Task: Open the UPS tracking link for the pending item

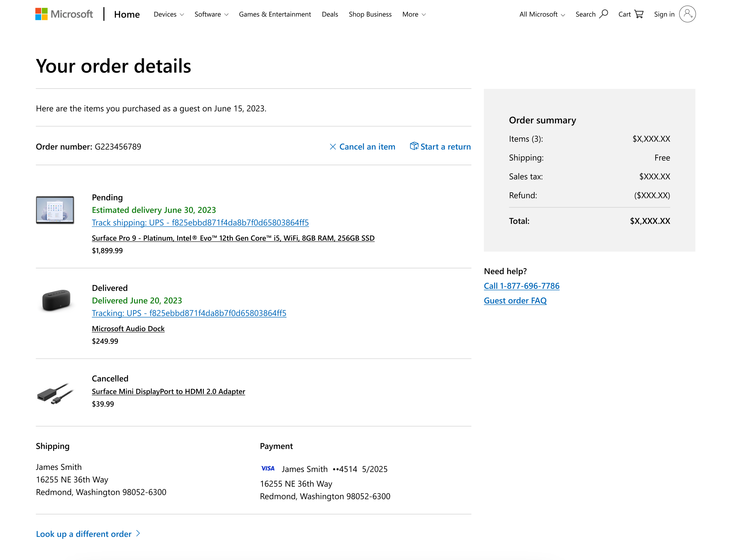Action: pos(200,222)
